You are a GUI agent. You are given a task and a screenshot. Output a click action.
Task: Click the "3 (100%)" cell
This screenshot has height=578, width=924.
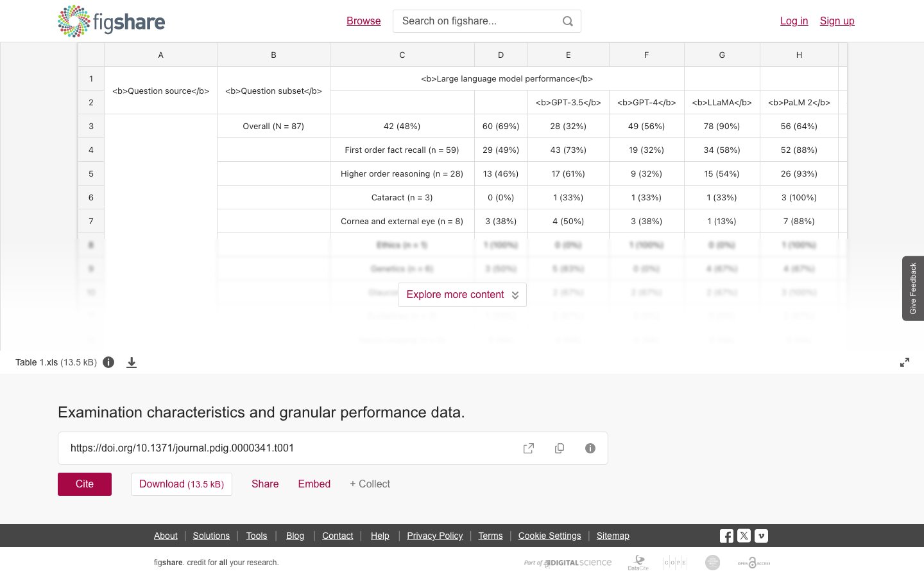799,198
